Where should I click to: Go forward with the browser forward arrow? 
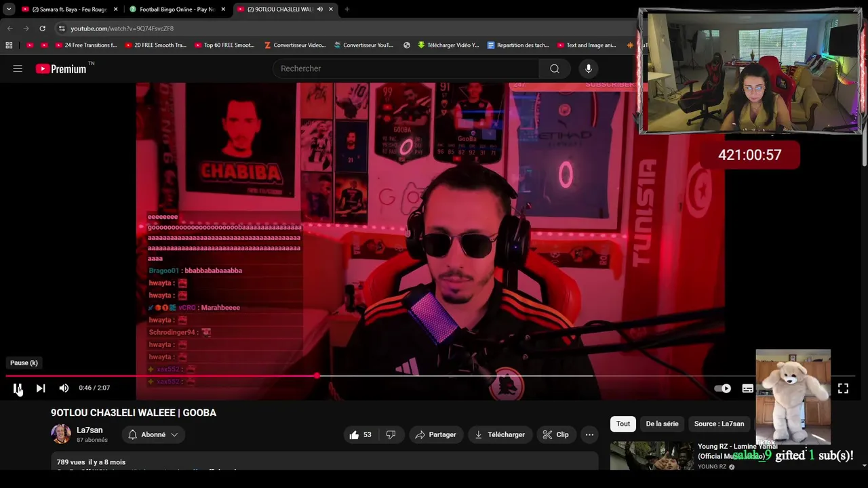click(x=26, y=28)
